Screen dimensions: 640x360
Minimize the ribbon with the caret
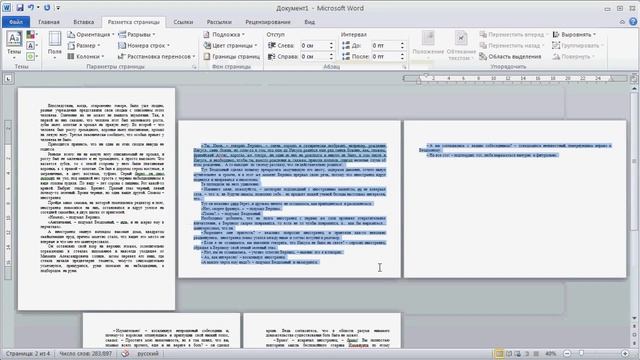(622, 22)
